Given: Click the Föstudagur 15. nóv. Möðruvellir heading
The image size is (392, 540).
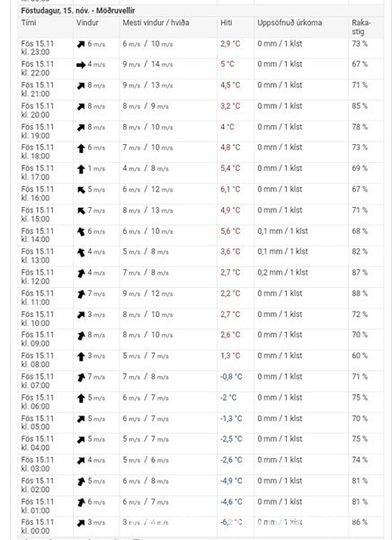Looking at the screenshot, I should pyautogui.click(x=78, y=11).
